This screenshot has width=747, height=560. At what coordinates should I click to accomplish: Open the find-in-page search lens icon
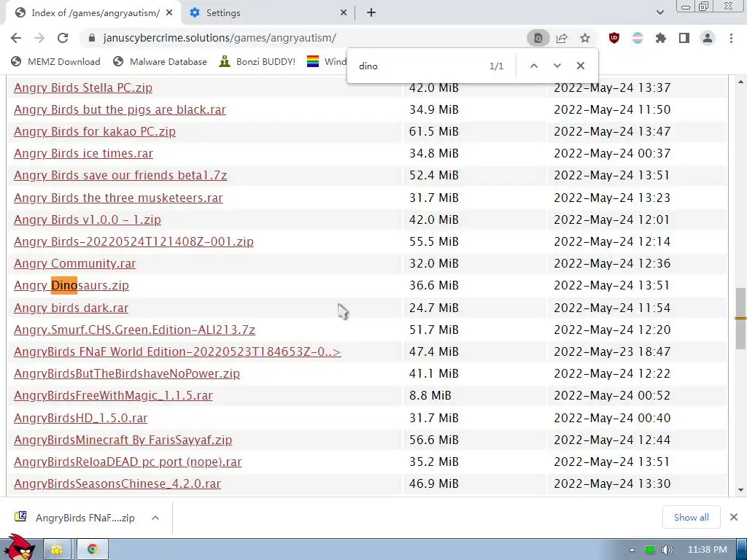click(x=538, y=38)
